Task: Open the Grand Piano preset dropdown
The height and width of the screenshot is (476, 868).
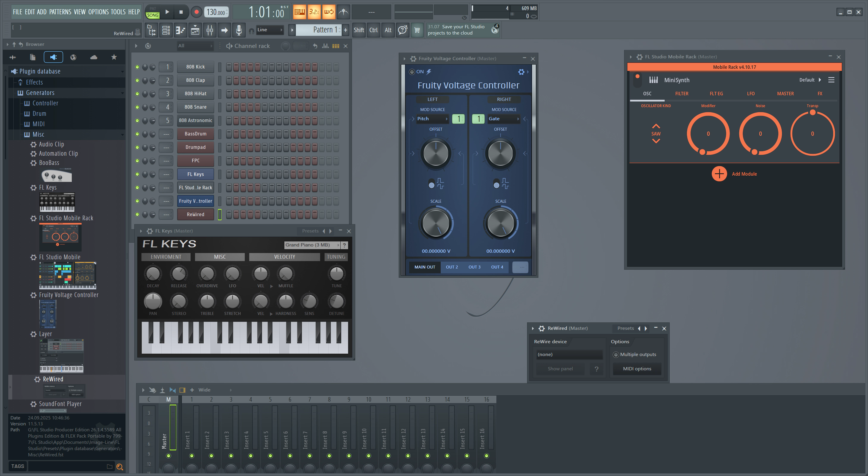Action: [x=312, y=245]
